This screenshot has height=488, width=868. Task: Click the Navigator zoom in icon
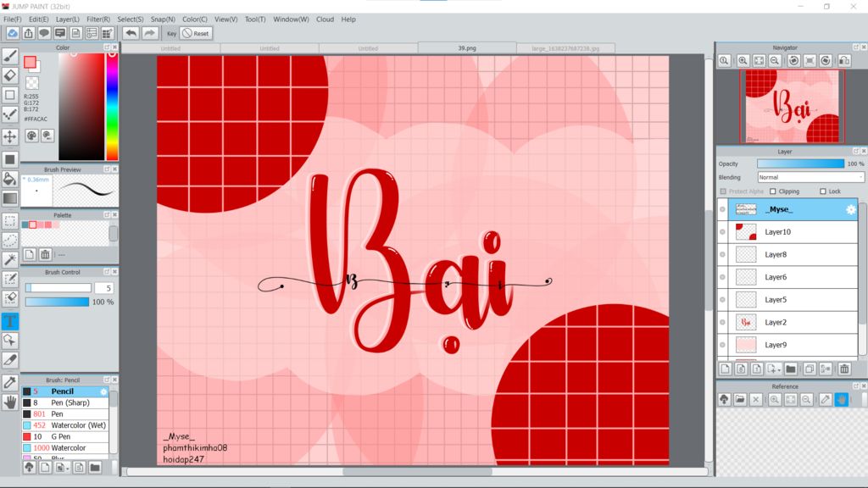(x=743, y=60)
